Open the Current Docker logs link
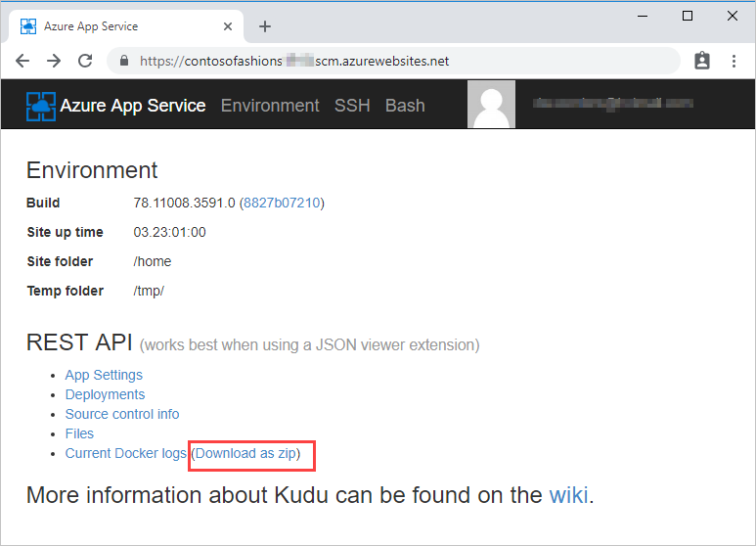This screenshot has height=546, width=756. point(126,453)
